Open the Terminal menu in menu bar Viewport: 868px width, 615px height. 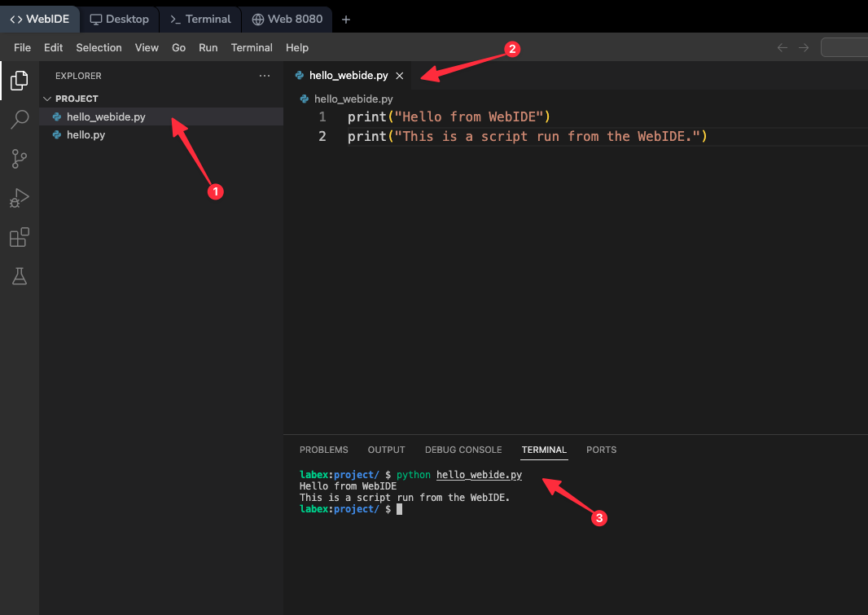[252, 47]
